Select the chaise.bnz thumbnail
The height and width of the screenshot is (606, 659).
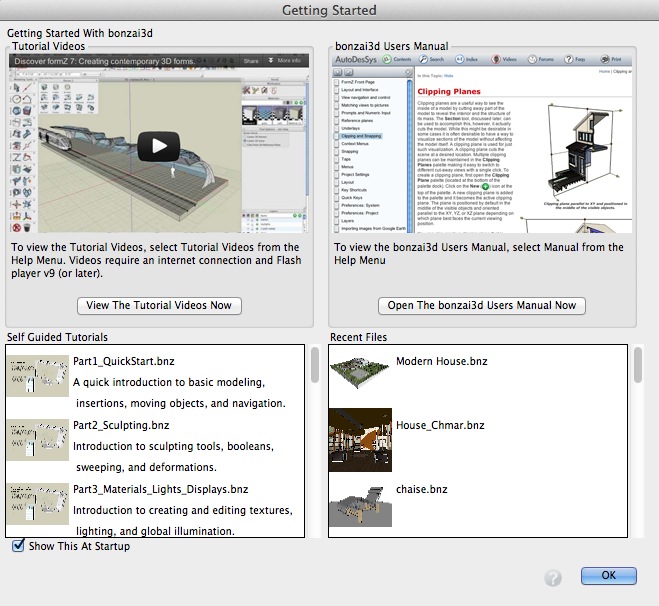coord(361,506)
